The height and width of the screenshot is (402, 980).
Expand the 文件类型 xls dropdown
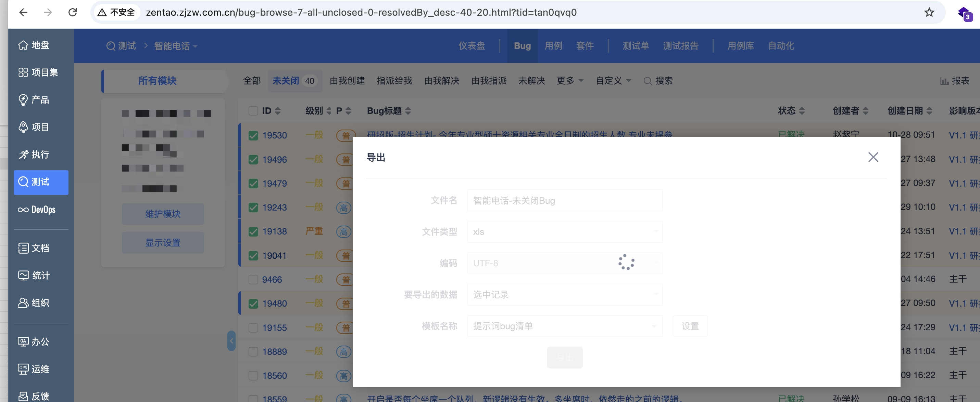click(564, 232)
